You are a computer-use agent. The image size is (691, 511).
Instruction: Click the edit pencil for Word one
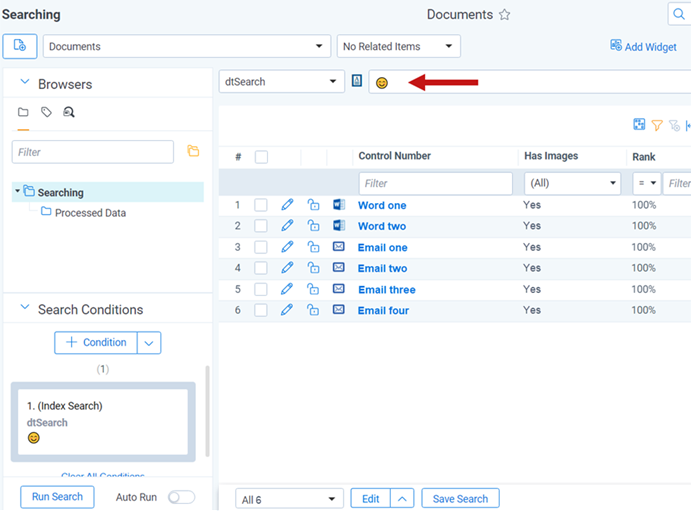pos(287,204)
